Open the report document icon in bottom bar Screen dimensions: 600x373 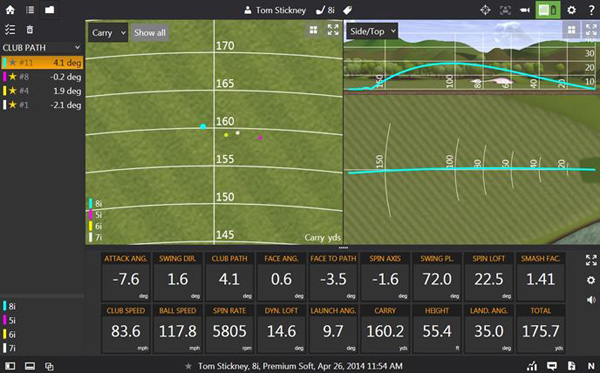coord(571,366)
